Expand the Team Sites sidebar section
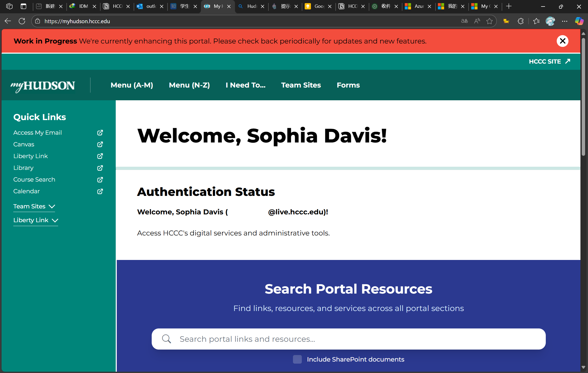588x373 pixels. (34, 206)
